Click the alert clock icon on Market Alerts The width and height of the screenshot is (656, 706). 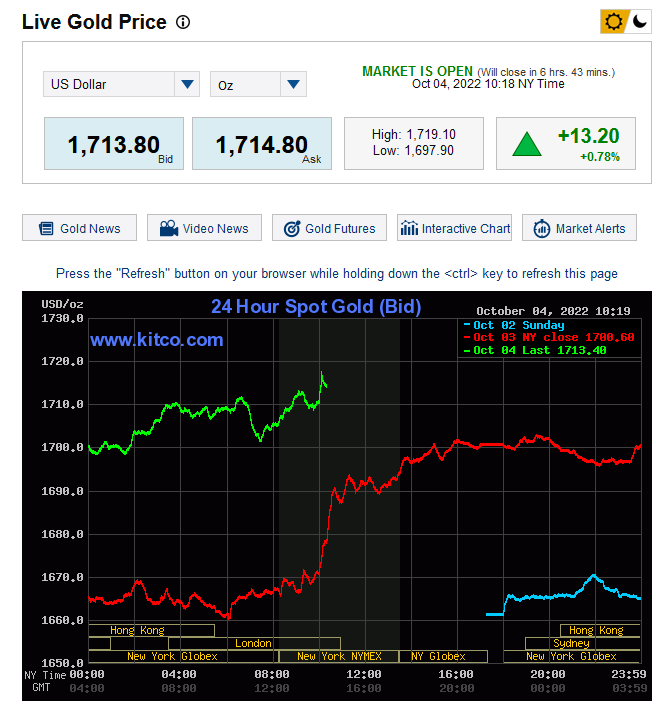click(x=542, y=229)
